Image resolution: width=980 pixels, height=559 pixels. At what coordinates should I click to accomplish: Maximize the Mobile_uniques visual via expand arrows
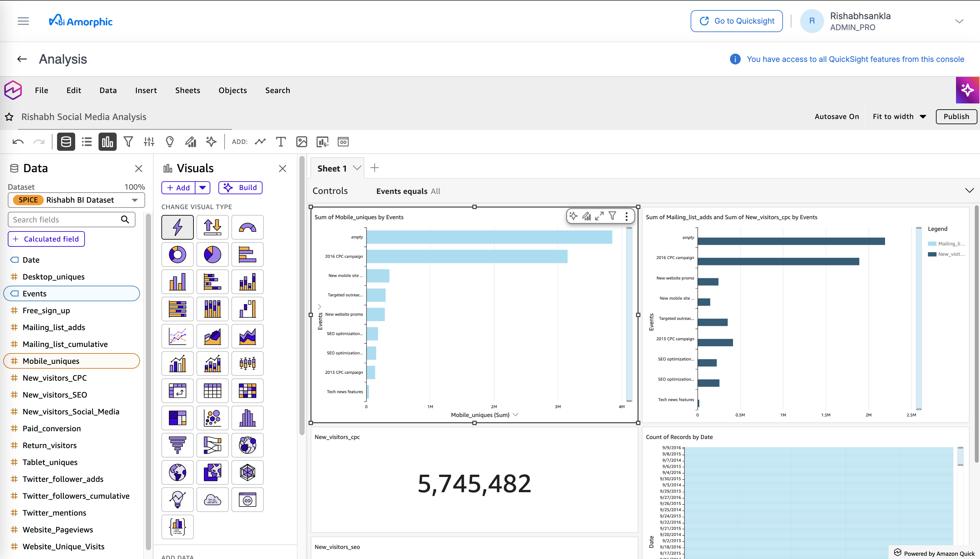[599, 216]
